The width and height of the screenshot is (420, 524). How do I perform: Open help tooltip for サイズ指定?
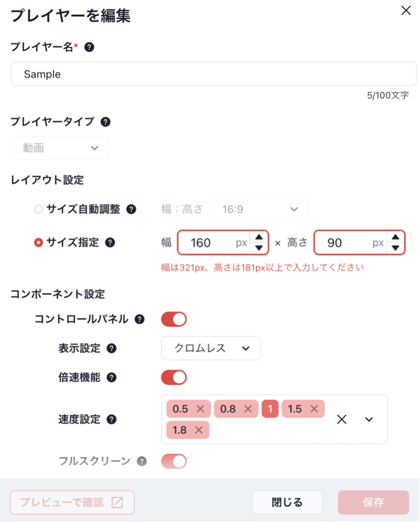[x=110, y=243]
